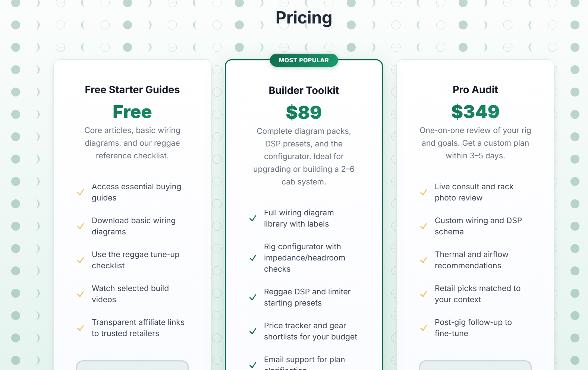Click the MOST POPULAR badge
Viewport: 588px width, 370px height.
pyautogui.click(x=304, y=60)
